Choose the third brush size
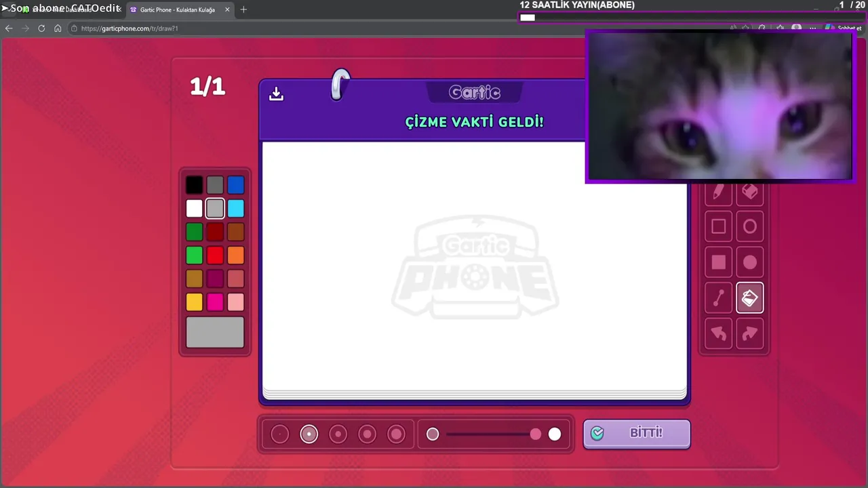 pyautogui.click(x=338, y=434)
